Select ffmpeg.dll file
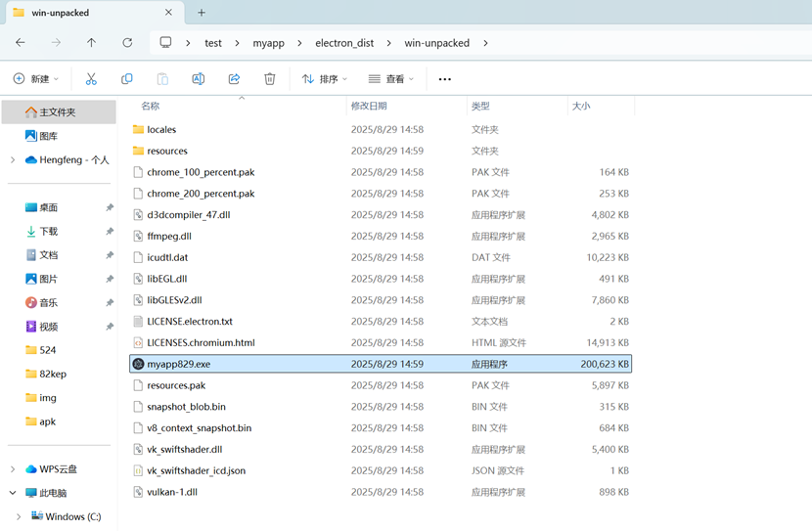Viewport: 812px width, 531px height. point(381,236)
